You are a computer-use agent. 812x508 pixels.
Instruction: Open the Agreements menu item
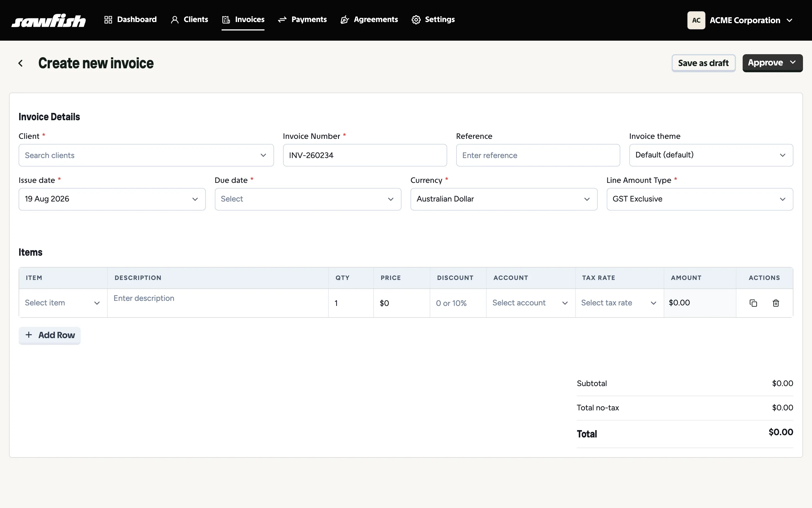click(369, 20)
